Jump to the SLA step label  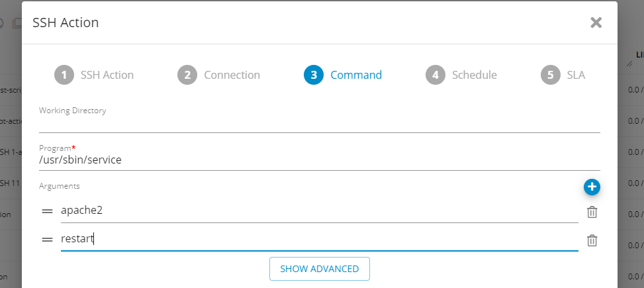[576, 75]
